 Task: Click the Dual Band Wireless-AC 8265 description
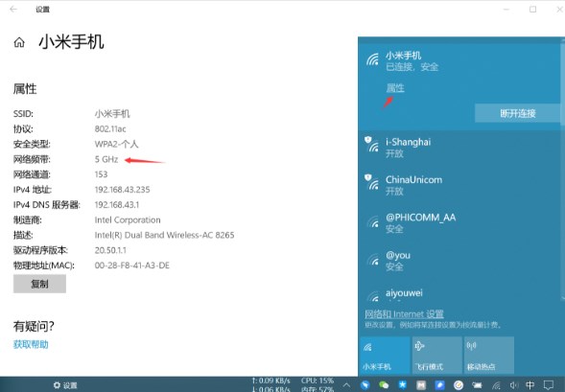(x=164, y=235)
